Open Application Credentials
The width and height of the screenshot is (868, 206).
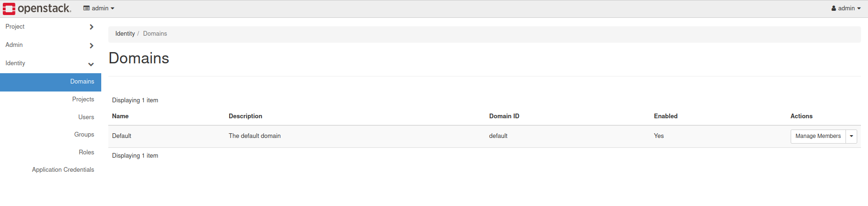pyautogui.click(x=63, y=170)
